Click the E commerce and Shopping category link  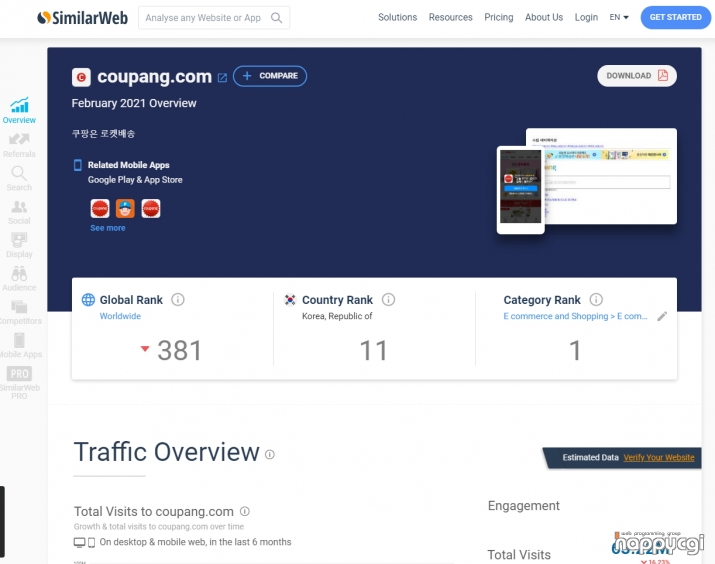pos(575,316)
